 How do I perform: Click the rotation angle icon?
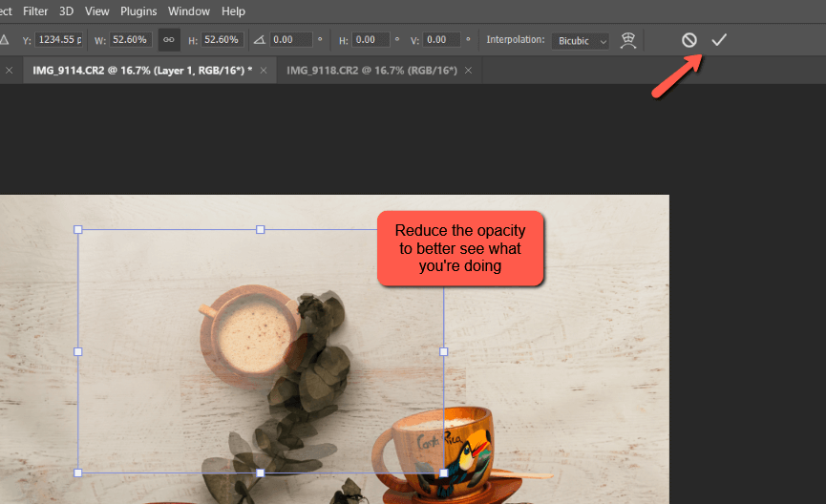tap(259, 40)
